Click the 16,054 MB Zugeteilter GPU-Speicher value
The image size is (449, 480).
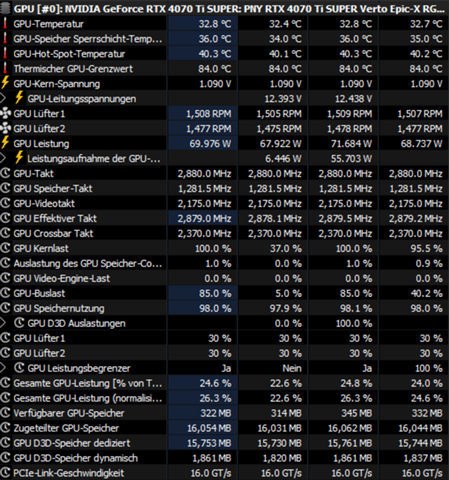point(209,428)
